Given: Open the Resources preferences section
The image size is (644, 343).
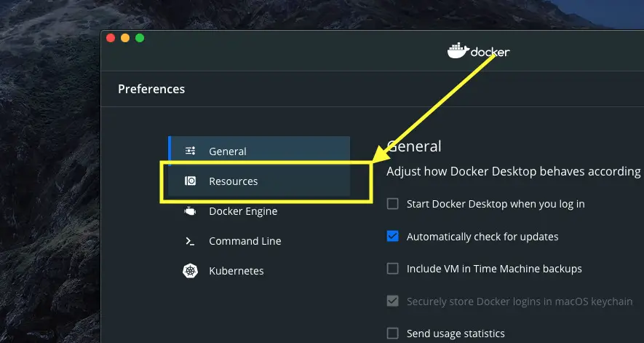Looking at the screenshot, I should click(259, 181).
